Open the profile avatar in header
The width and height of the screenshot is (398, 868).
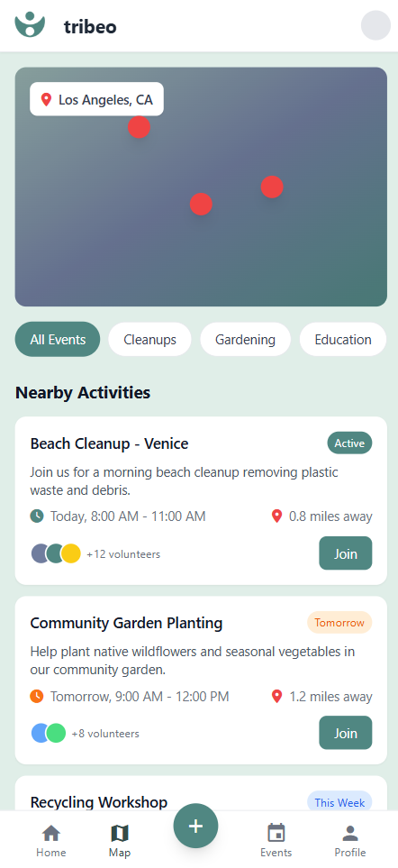point(375,25)
